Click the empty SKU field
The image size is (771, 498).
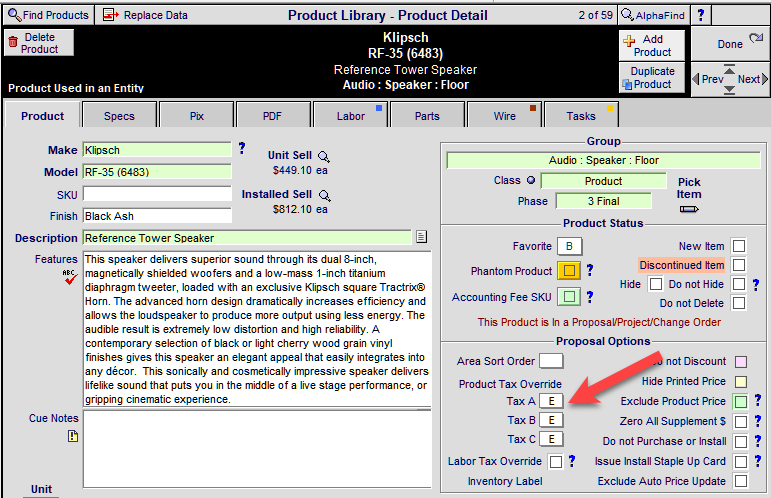click(x=157, y=194)
